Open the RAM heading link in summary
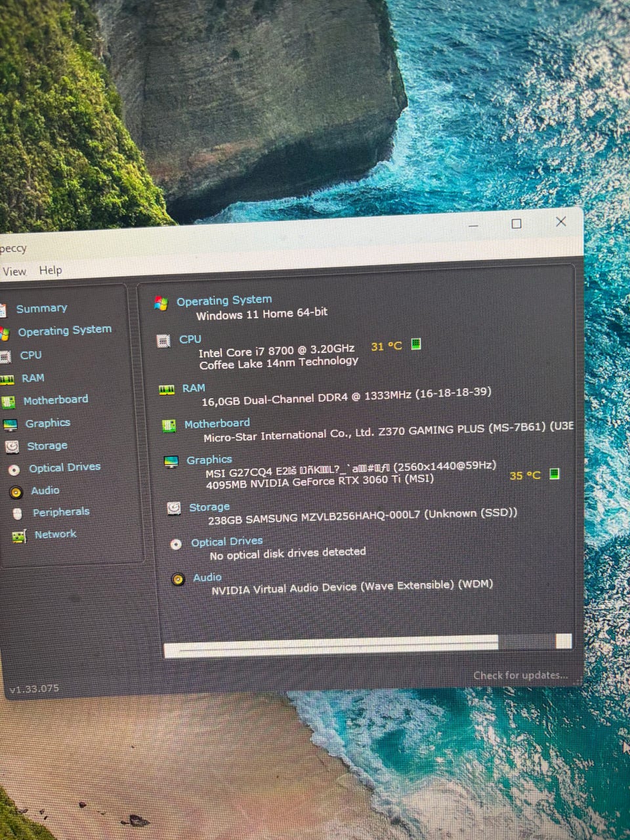 click(x=194, y=388)
